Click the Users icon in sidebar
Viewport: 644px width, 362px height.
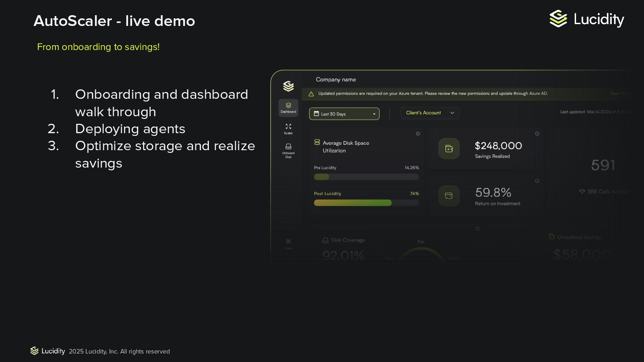coord(288,244)
